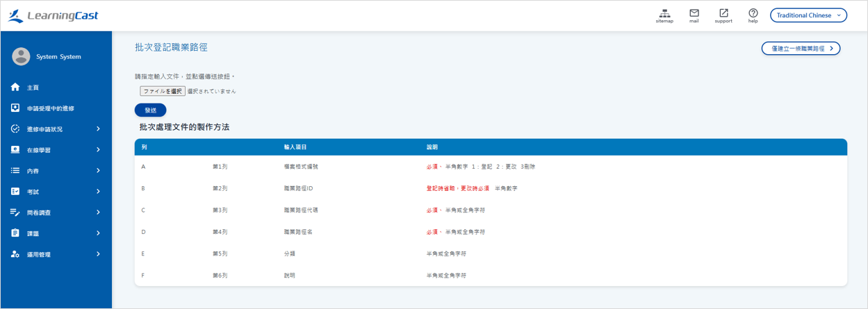Viewport: 868px width, 309px height.
Task: Click the 發送 submit button
Action: click(150, 110)
